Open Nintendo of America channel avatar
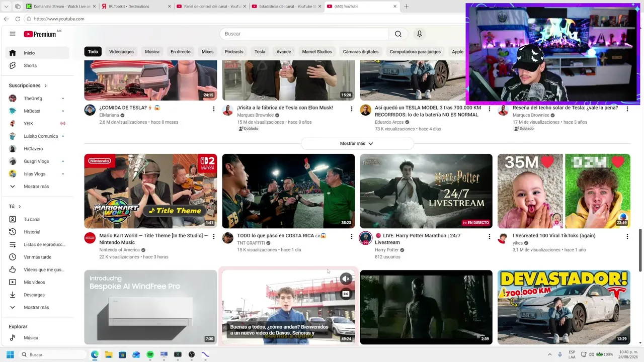 point(90,238)
